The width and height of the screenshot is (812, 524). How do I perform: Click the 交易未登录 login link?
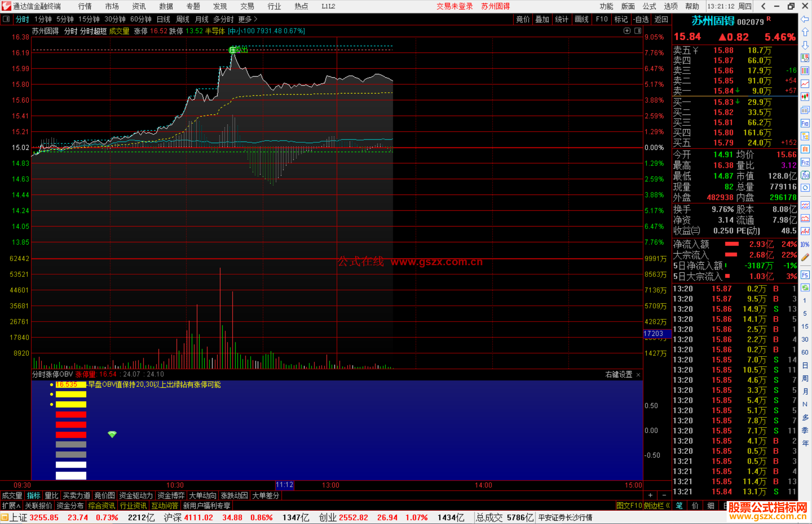pos(454,6)
